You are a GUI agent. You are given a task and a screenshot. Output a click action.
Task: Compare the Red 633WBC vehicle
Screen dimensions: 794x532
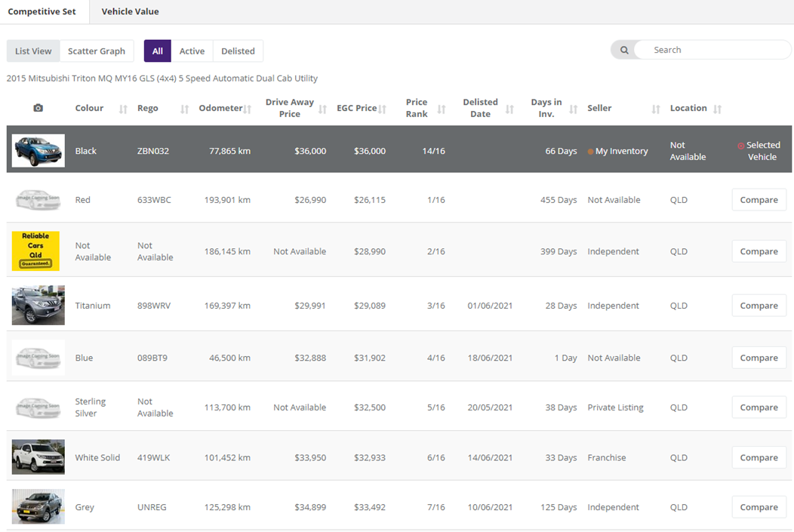pos(759,200)
